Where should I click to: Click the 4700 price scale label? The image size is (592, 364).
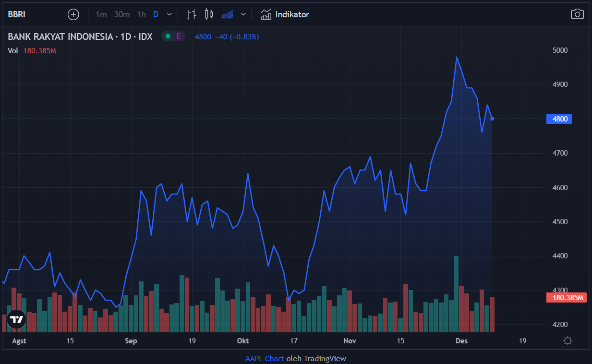pyautogui.click(x=560, y=153)
